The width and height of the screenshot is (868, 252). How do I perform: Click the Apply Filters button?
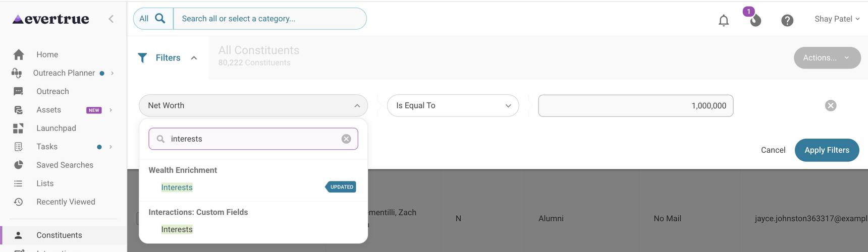coord(827,150)
